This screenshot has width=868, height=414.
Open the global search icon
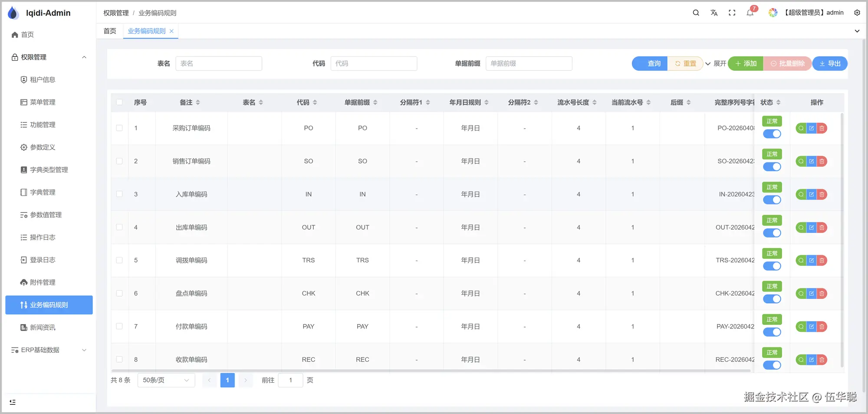click(x=696, y=13)
